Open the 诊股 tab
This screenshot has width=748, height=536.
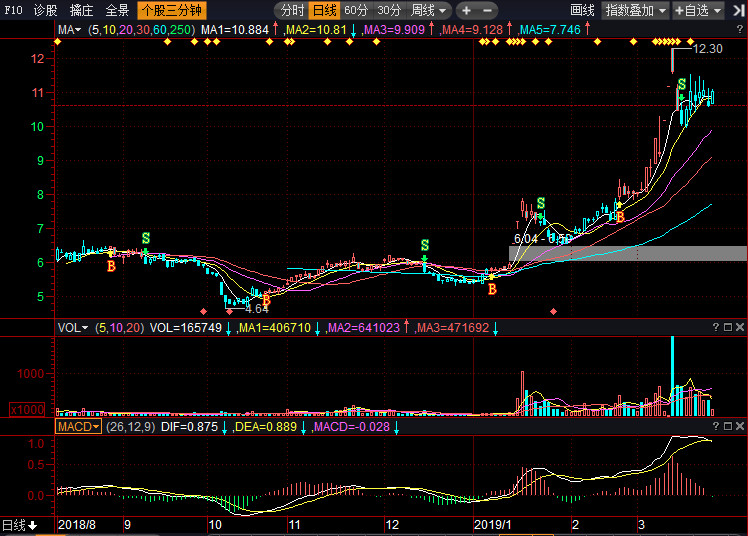point(45,10)
